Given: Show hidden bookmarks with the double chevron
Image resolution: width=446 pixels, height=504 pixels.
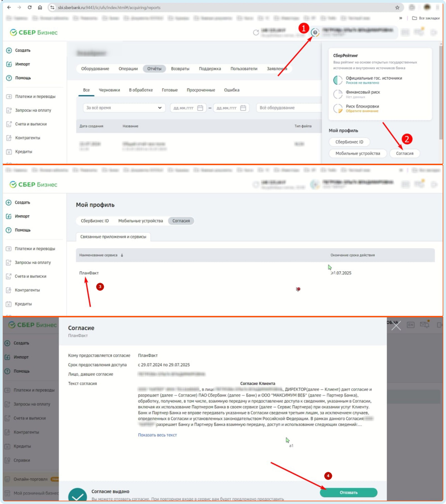Looking at the screenshot, I should click(401, 18).
